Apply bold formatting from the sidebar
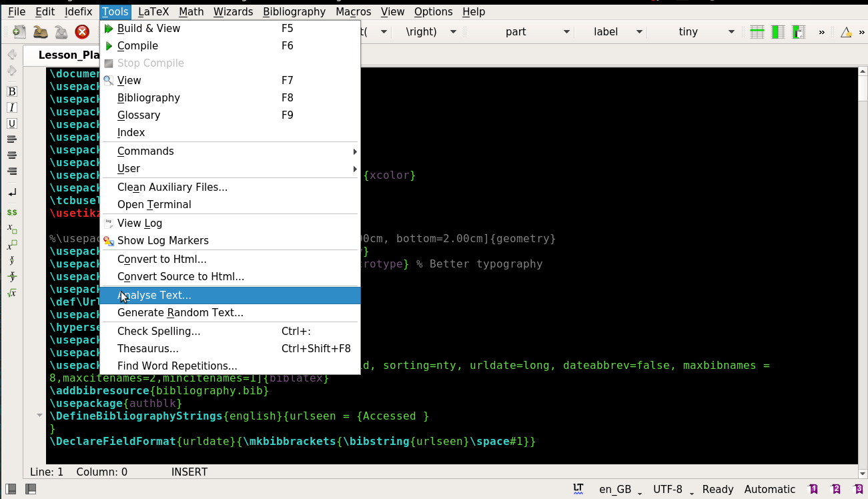The height and width of the screenshot is (499, 868). point(11,91)
